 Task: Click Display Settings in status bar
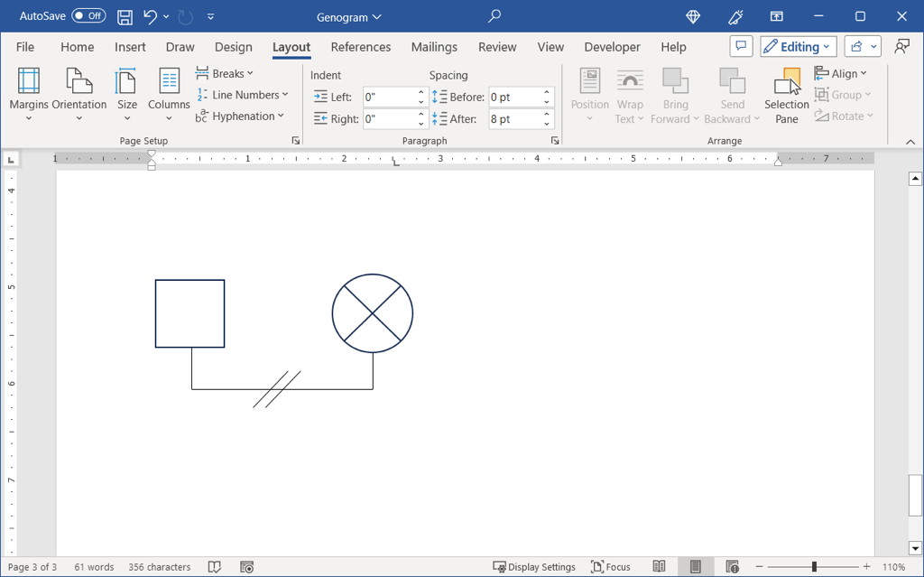534,567
